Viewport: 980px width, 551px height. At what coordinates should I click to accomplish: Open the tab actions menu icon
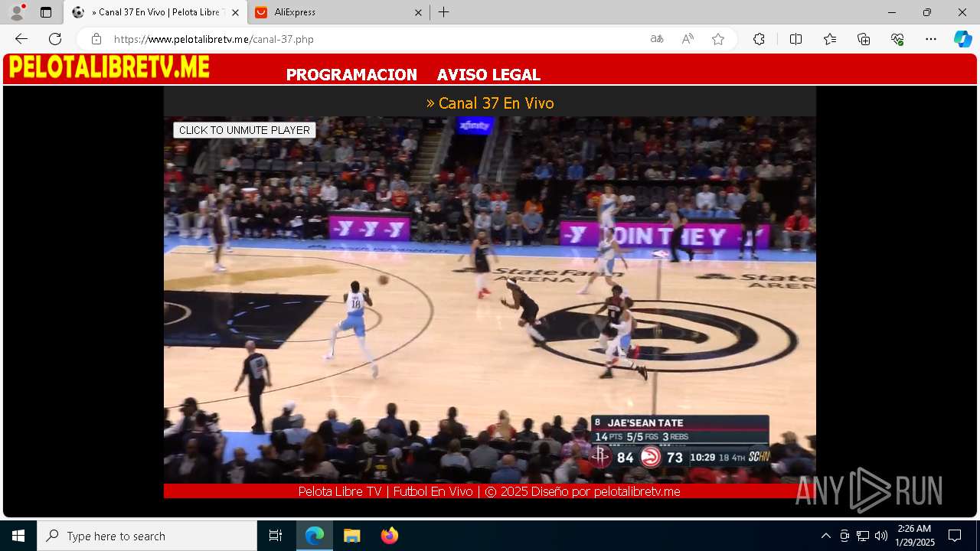pyautogui.click(x=46, y=12)
